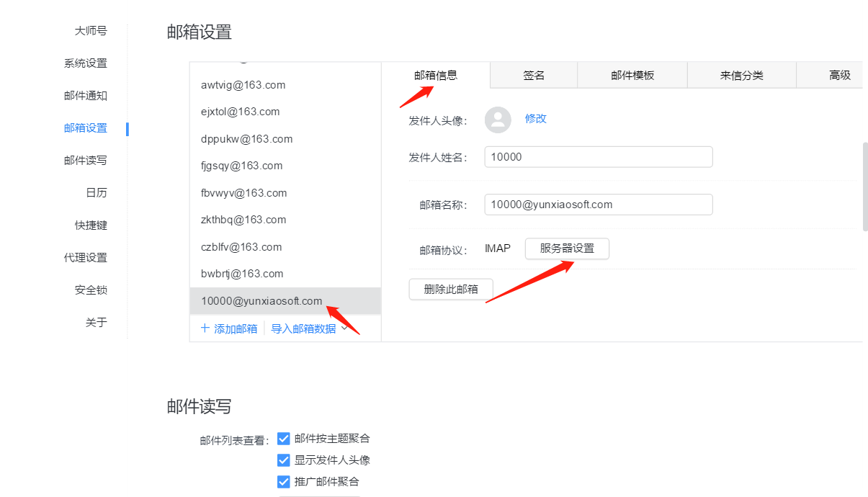The height and width of the screenshot is (497, 868).
Task: Disable the 推广邮件聚合 checkbox
Action: [x=284, y=482]
